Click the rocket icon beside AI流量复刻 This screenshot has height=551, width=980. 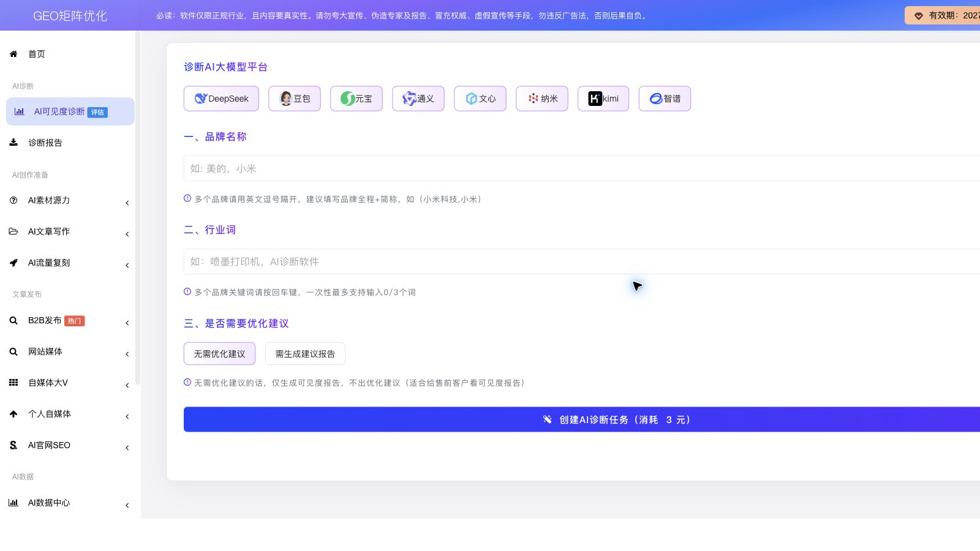(13, 263)
